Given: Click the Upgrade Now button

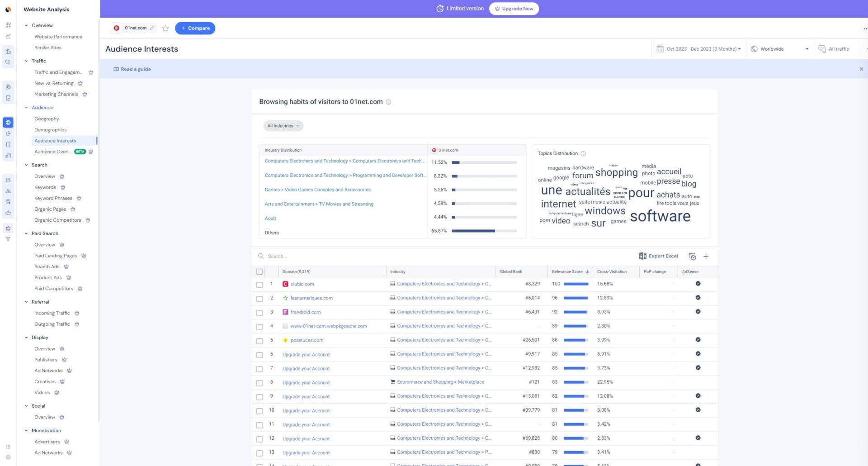Looking at the screenshot, I should coord(514,9).
